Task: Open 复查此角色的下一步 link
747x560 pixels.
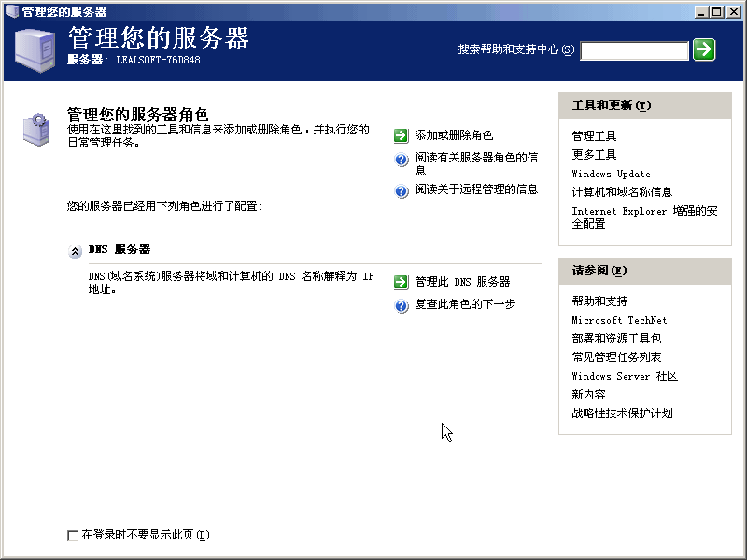Action: tap(465, 304)
